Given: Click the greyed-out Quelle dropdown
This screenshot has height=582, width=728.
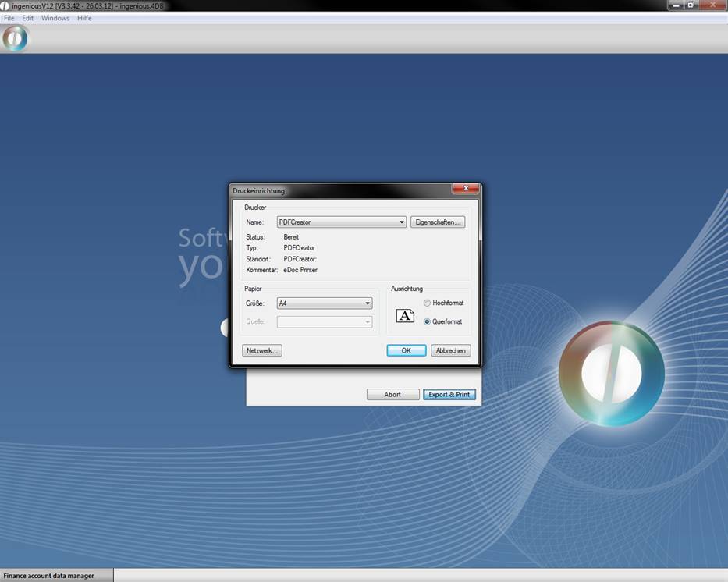Looking at the screenshot, I should pyautogui.click(x=325, y=321).
